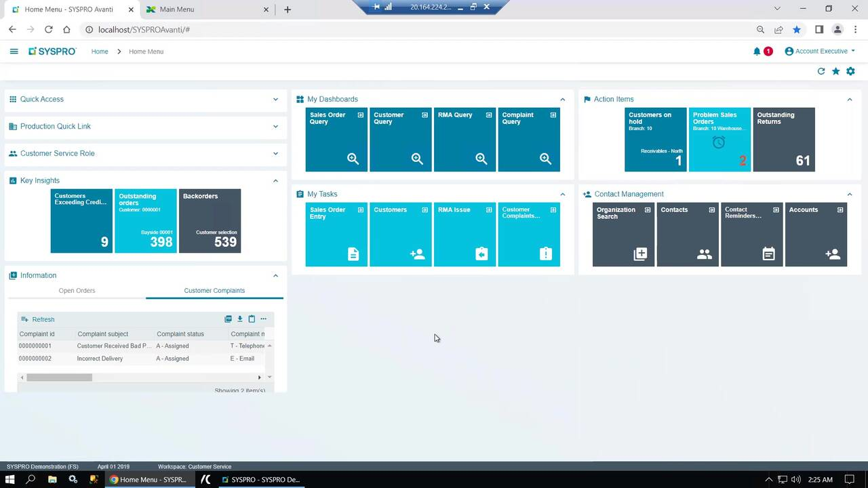Viewport: 868px width, 488px height.
Task: Open the Customer Query magnifier icon
Action: 416,158
